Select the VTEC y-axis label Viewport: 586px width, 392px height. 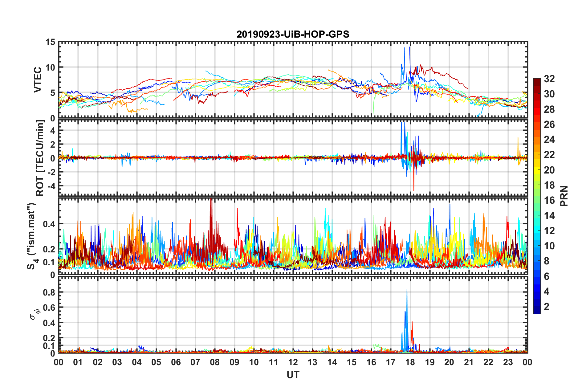click(x=37, y=80)
